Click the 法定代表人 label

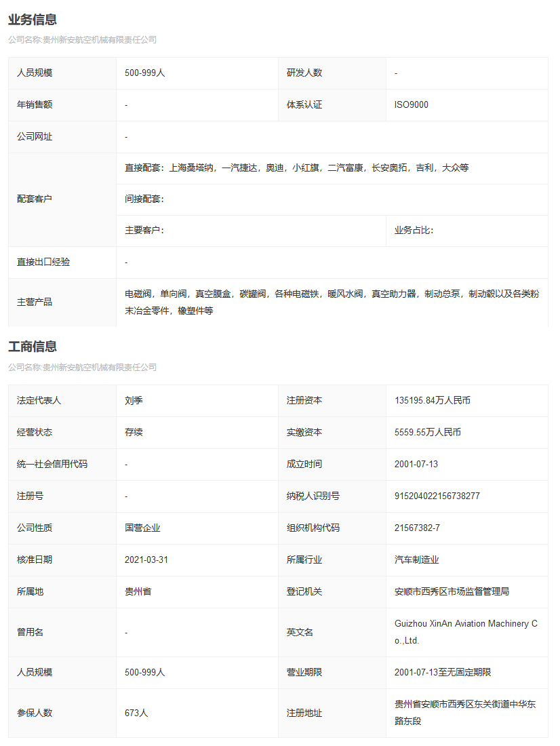click(39, 401)
